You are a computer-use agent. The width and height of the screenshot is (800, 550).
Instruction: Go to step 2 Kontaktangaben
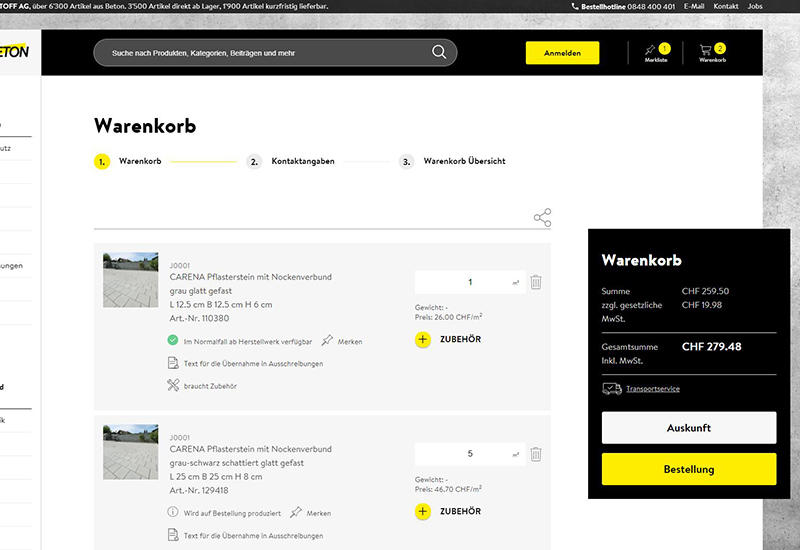[x=291, y=161]
